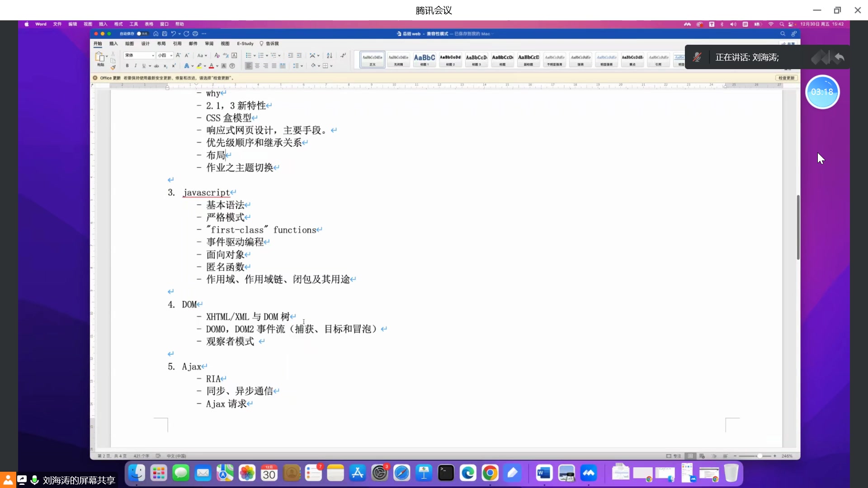Switch to the 布局 (Layout) ribbon tab
868x488 pixels.
coord(161,44)
